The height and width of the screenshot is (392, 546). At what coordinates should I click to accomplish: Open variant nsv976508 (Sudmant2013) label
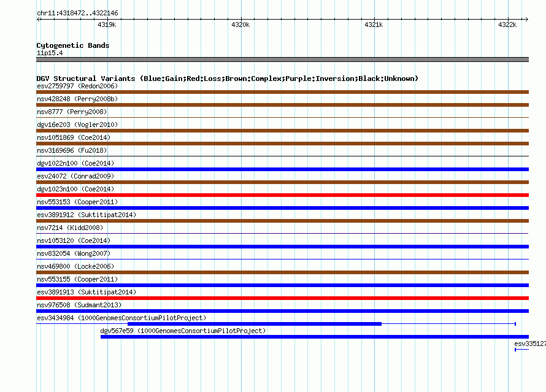(x=79, y=305)
